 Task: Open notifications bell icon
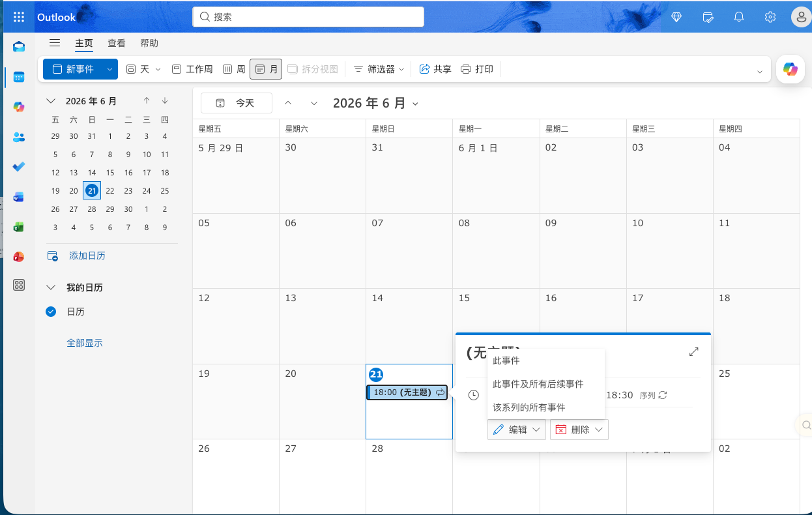click(739, 17)
